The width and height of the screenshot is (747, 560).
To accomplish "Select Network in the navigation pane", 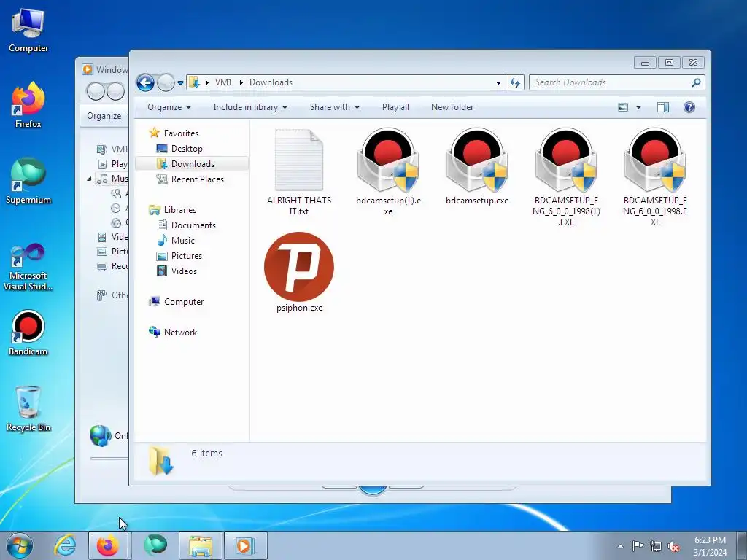I will tap(172, 332).
